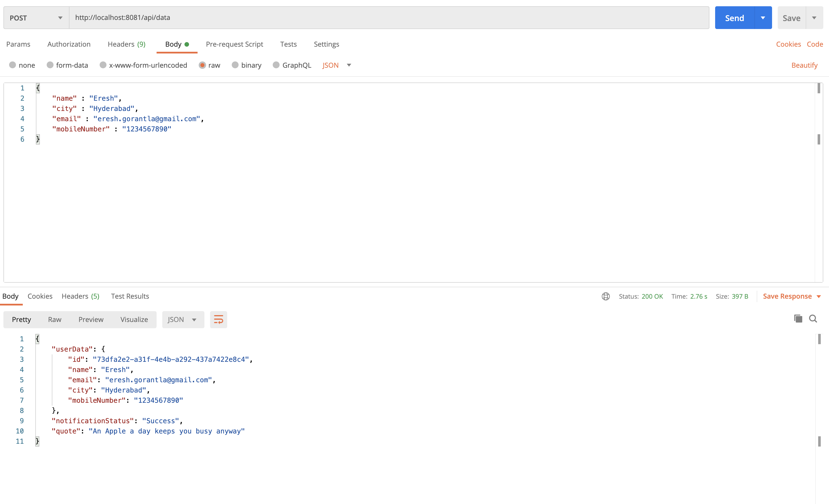This screenshot has height=504, width=829.
Task: Click the wrap lines icon in response toolbar
Action: coord(218,319)
